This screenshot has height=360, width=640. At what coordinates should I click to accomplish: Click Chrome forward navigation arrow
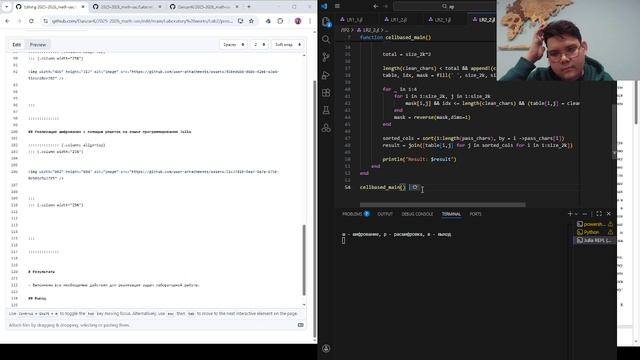coord(19,21)
